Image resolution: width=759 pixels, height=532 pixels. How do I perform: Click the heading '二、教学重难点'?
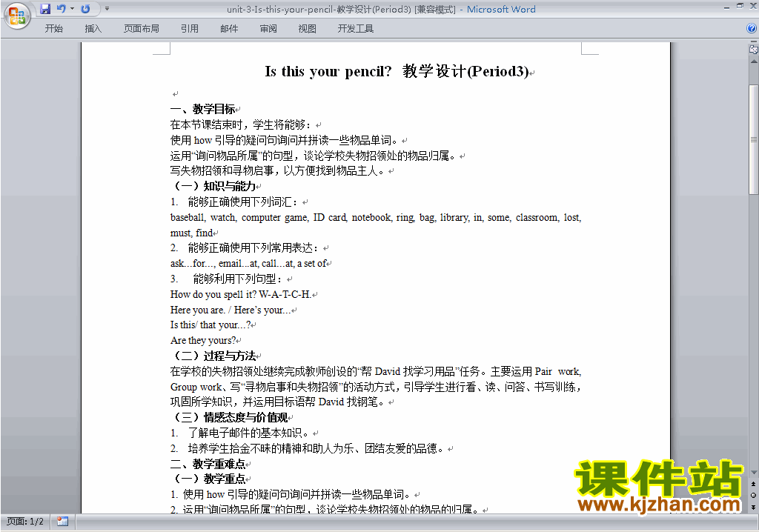tap(208, 465)
